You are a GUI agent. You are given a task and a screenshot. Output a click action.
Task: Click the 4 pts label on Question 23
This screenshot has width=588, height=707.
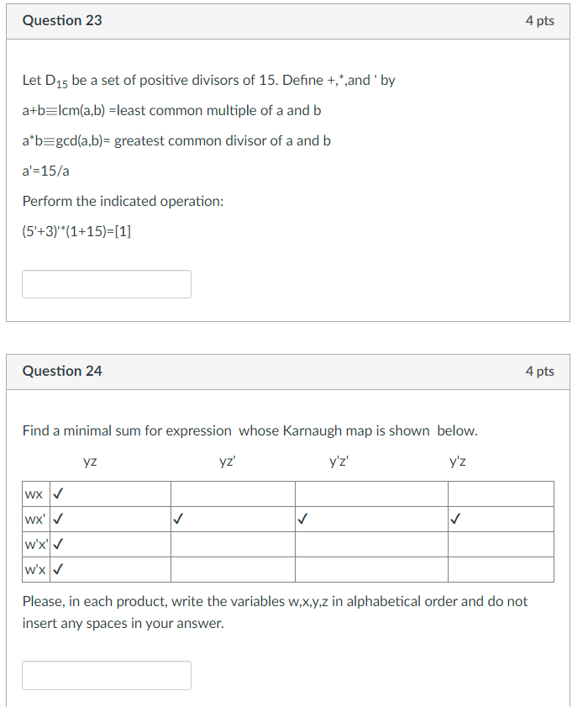[538, 20]
